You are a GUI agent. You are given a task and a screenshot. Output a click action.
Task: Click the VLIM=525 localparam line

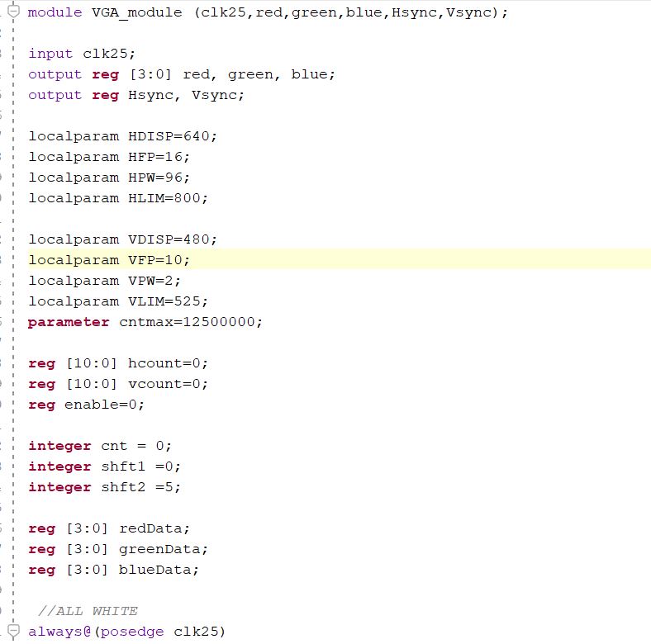[118, 301]
